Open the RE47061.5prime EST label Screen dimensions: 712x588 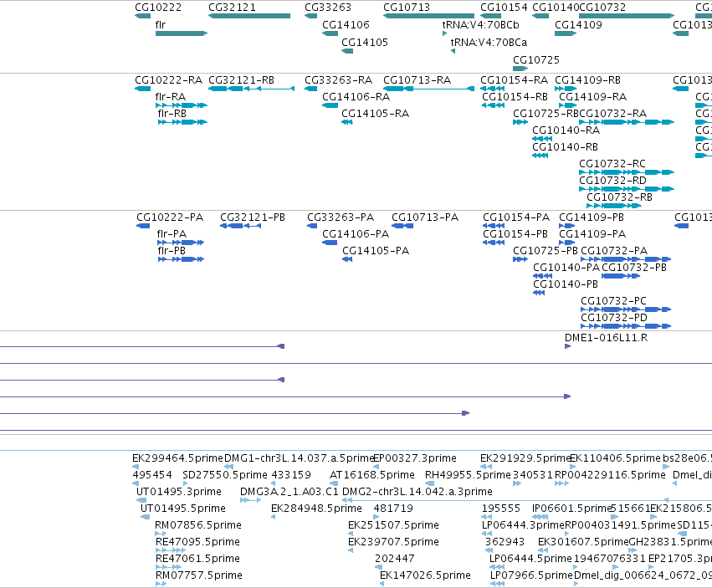(197, 559)
